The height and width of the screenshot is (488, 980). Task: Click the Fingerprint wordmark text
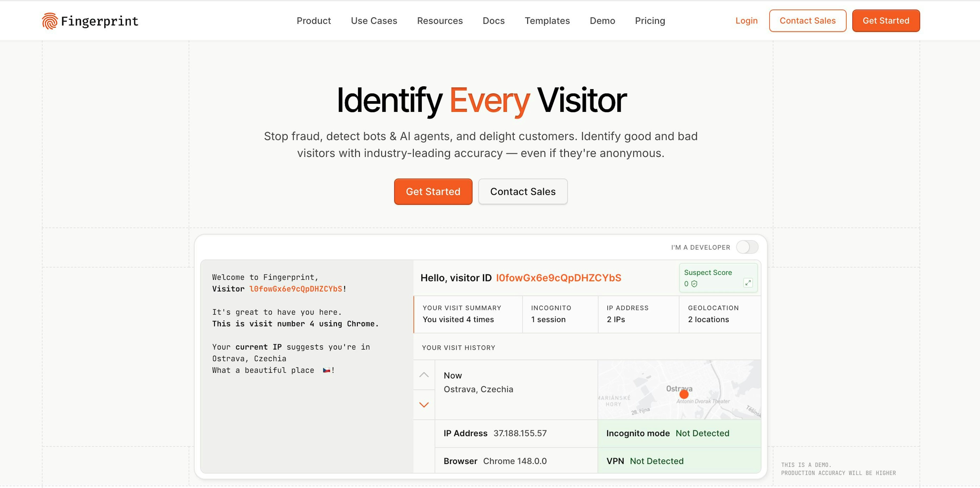point(100,21)
